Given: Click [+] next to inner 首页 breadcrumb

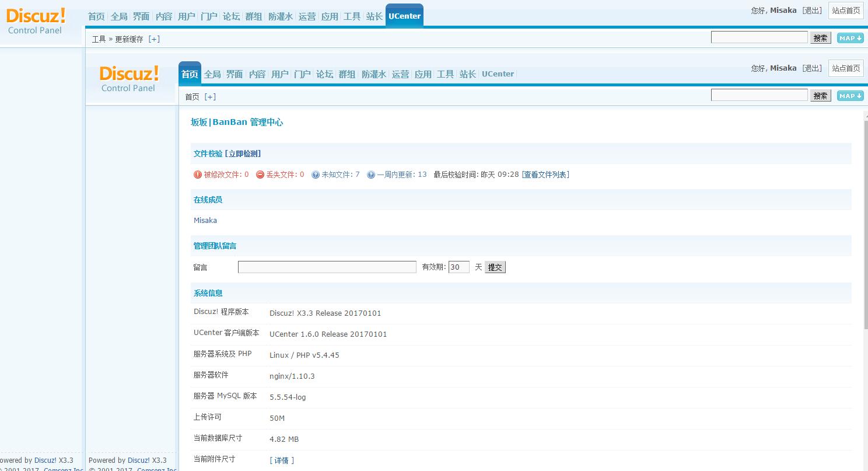Looking at the screenshot, I should 210,97.
